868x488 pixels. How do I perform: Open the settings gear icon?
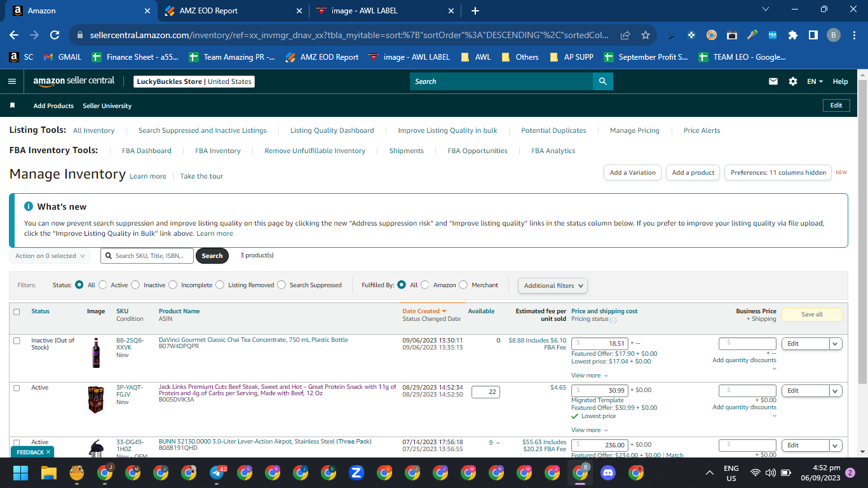tap(793, 81)
